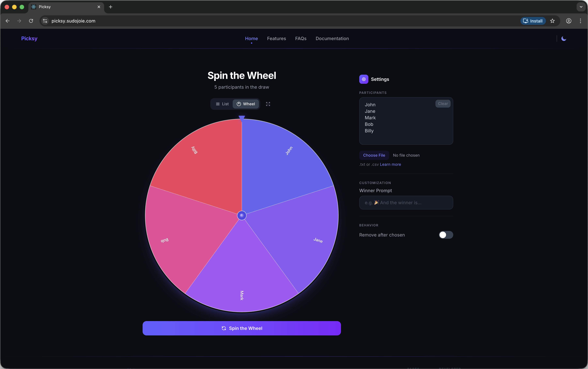Viewport: 588px width, 369px height.
Task: Toggle dark mode with the moon icon
Action: click(564, 38)
